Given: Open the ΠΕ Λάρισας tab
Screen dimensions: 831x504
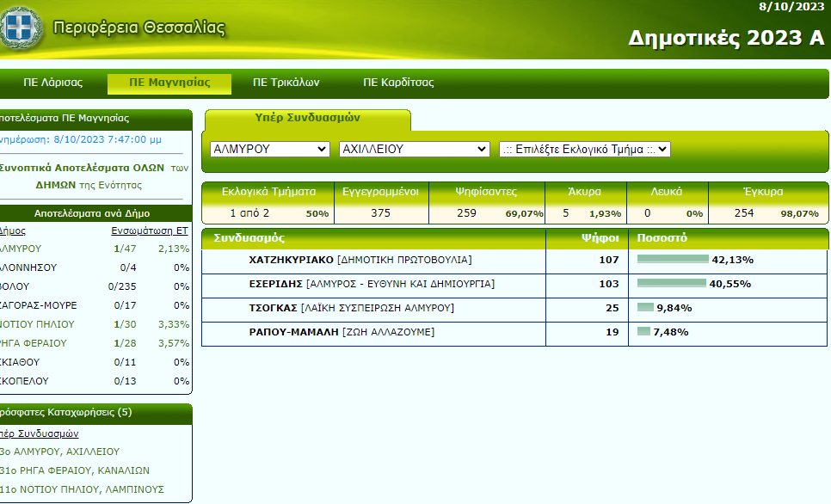Looking at the screenshot, I should (52, 83).
